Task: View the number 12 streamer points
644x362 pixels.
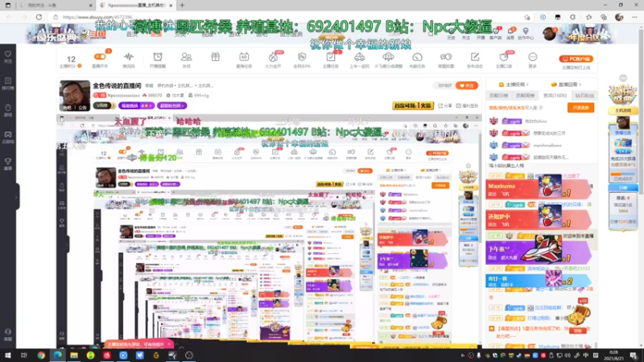Action: (71, 59)
